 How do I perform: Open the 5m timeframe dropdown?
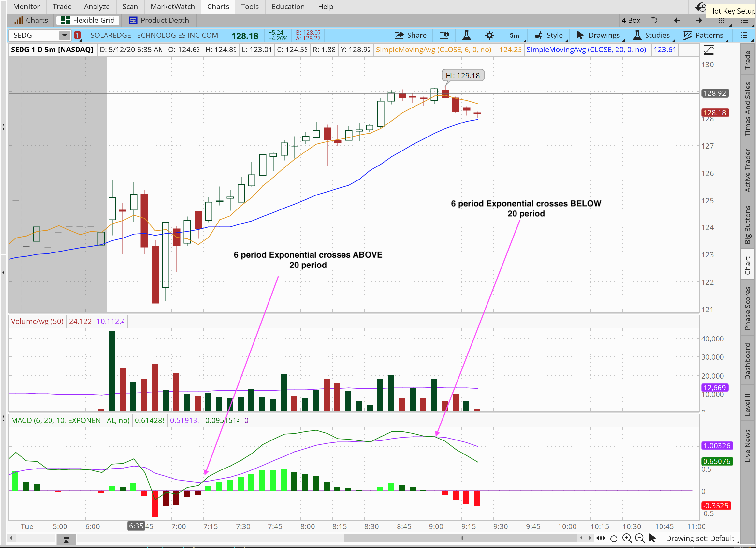point(515,35)
